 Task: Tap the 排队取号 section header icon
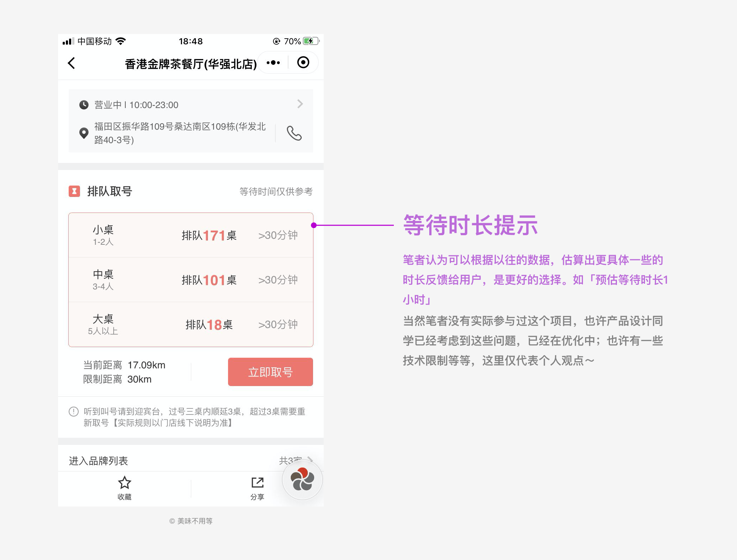(74, 191)
